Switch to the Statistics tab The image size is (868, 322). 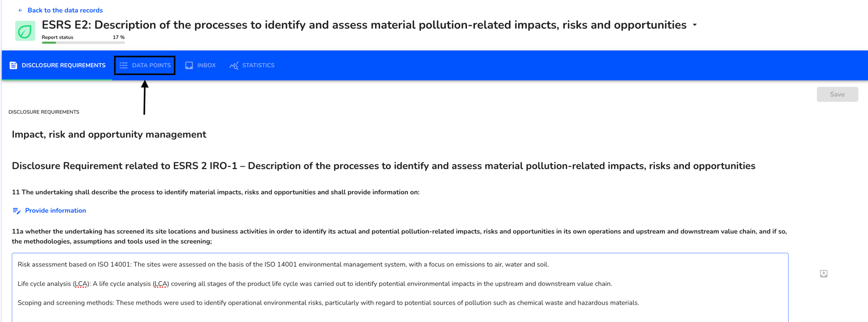(x=252, y=65)
